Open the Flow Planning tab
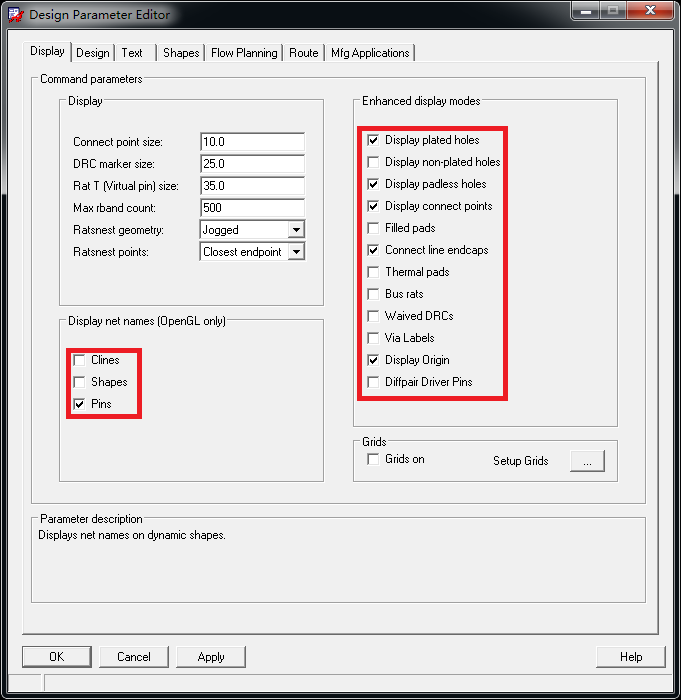681x700 pixels. 244,53
